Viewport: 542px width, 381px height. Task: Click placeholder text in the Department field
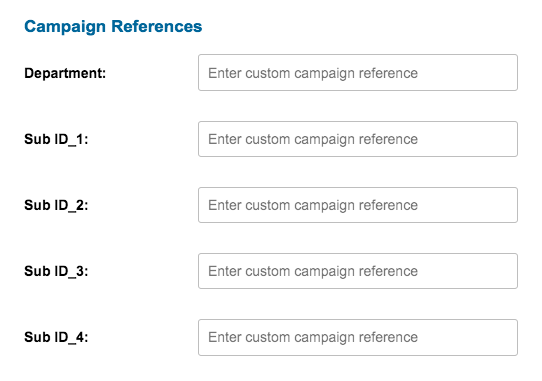point(313,73)
